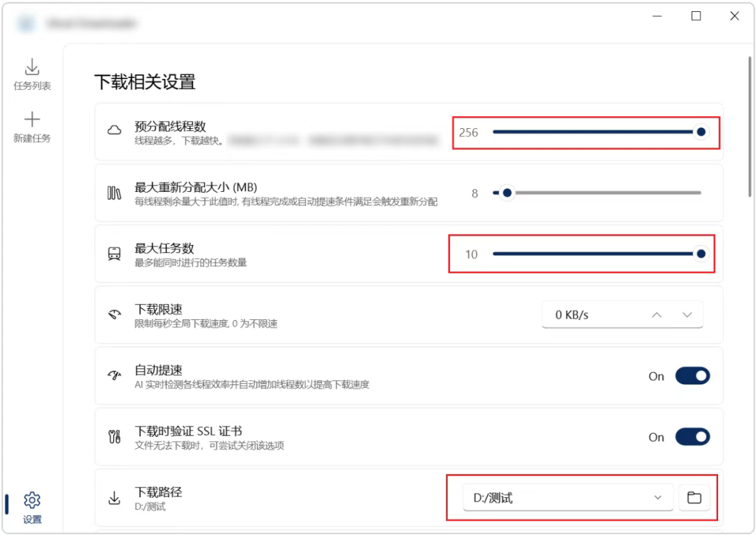Click the D:/测试 subtitle under 下载路径

150,506
